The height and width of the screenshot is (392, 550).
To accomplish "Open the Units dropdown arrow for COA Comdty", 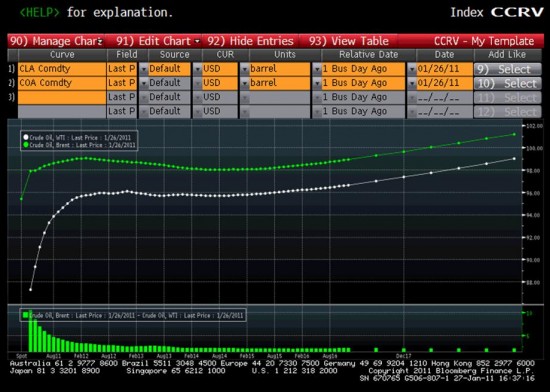I will (245, 83).
